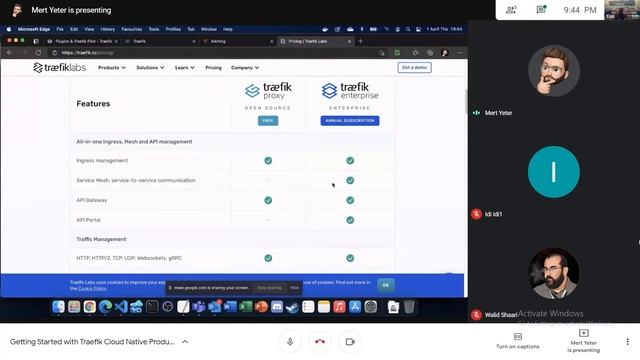
Task: Click the Microsoft Edge dock icon
Action: pyautogui.click(x=105, y=307)
